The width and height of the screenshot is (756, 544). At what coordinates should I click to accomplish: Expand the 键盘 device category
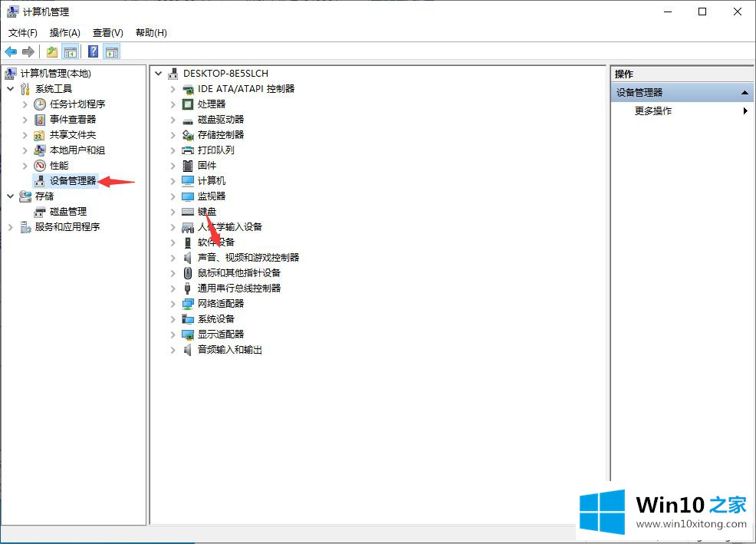tap(173, 212)
